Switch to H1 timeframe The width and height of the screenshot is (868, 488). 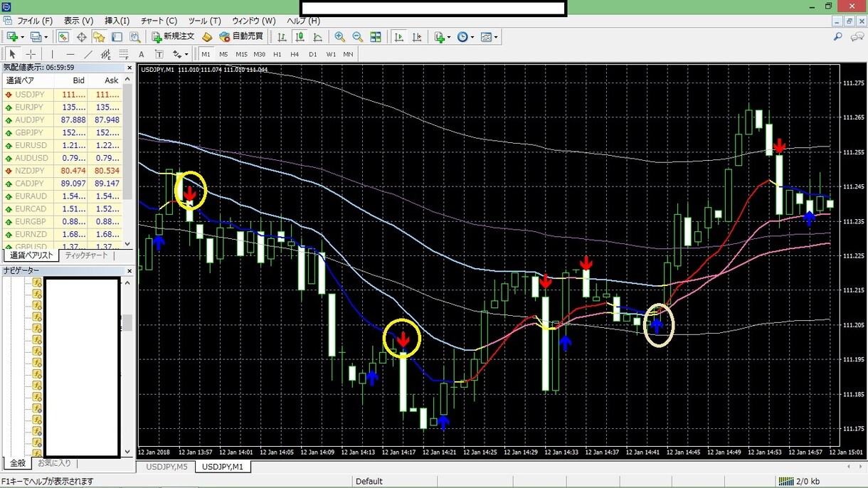click(277, 54)
